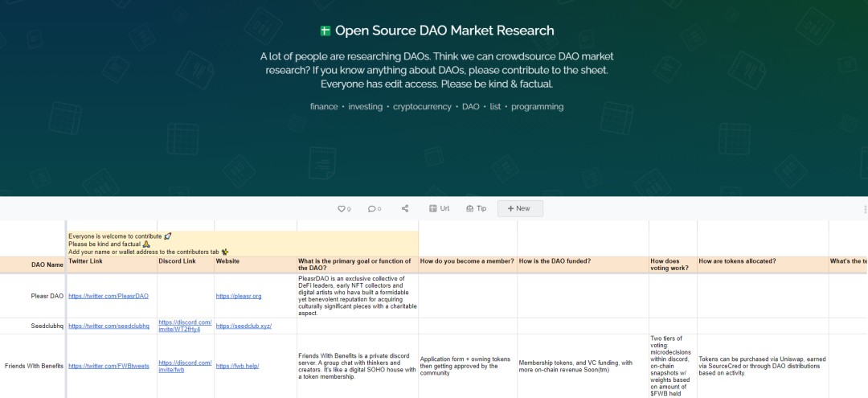The width and height of the screenshot is (868, 398).
Task: Click the page description paragraph
Action: pos(436,71)
